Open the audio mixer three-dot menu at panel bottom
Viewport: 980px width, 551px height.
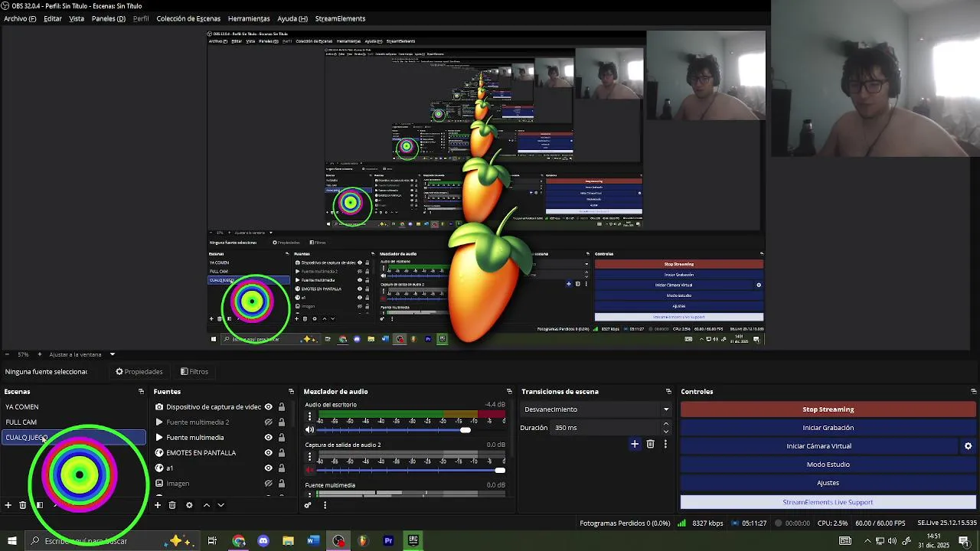(325, 505)
